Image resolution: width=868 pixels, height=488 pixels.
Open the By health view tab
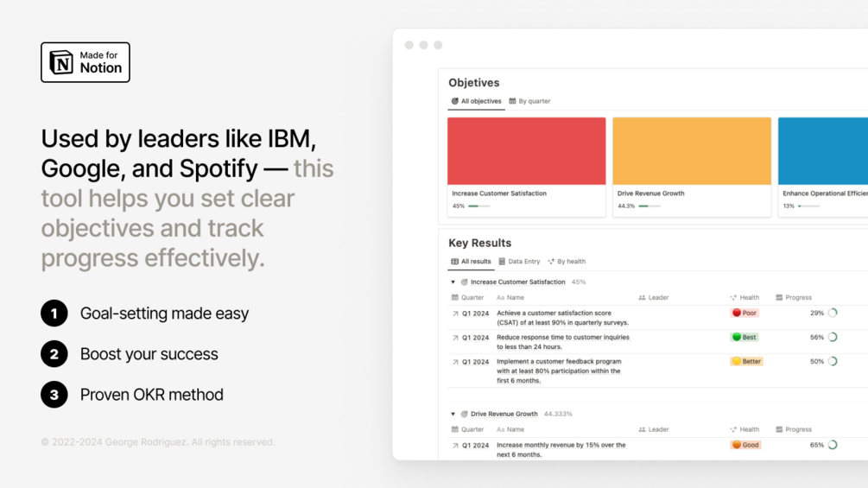pyautogui.click(x=567, y=261)
